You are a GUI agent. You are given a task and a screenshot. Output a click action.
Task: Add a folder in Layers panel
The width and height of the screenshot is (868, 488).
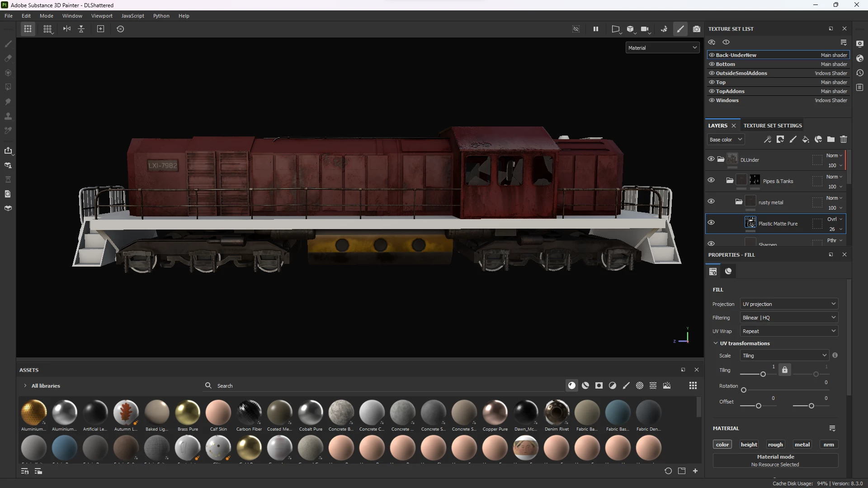831,140
